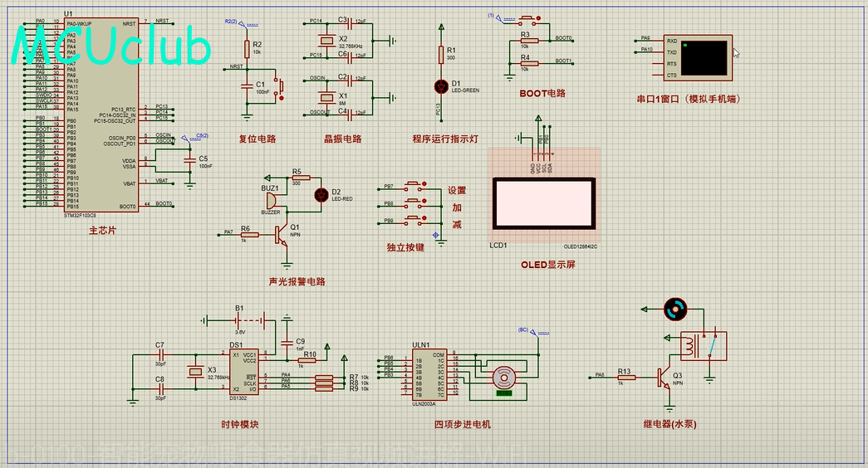This screenshot has width=868, height=468.
Task: Select the ULN2003A driver chip ULN1
Action: [x=428, y=375]
